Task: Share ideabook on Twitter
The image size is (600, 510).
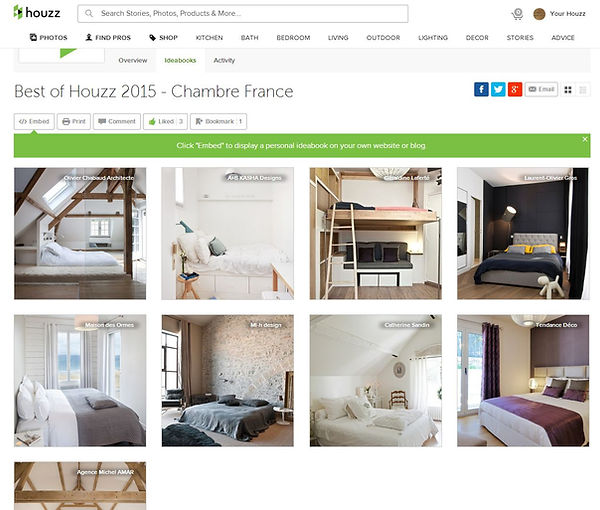Action: pyautogui.click(x=498, y=90)
